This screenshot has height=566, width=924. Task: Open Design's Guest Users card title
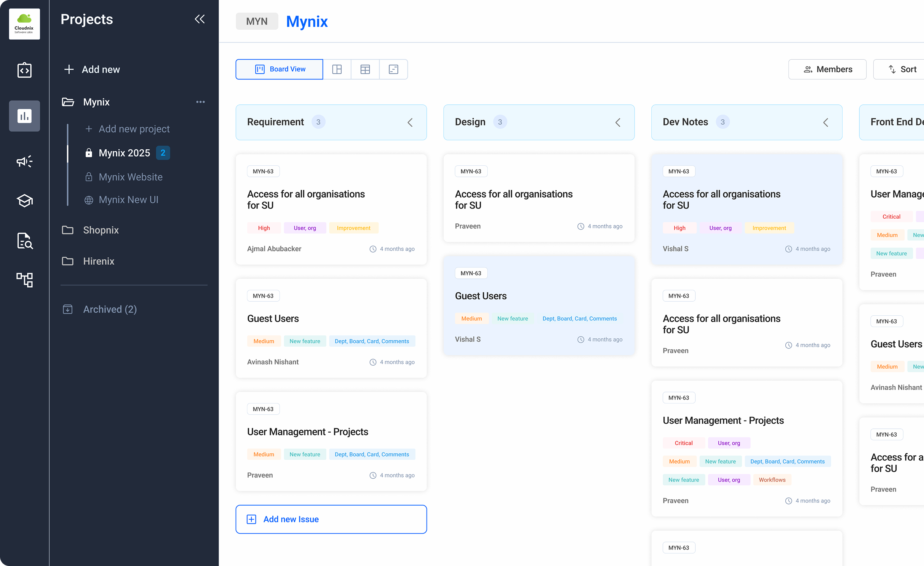coord(481,296)
